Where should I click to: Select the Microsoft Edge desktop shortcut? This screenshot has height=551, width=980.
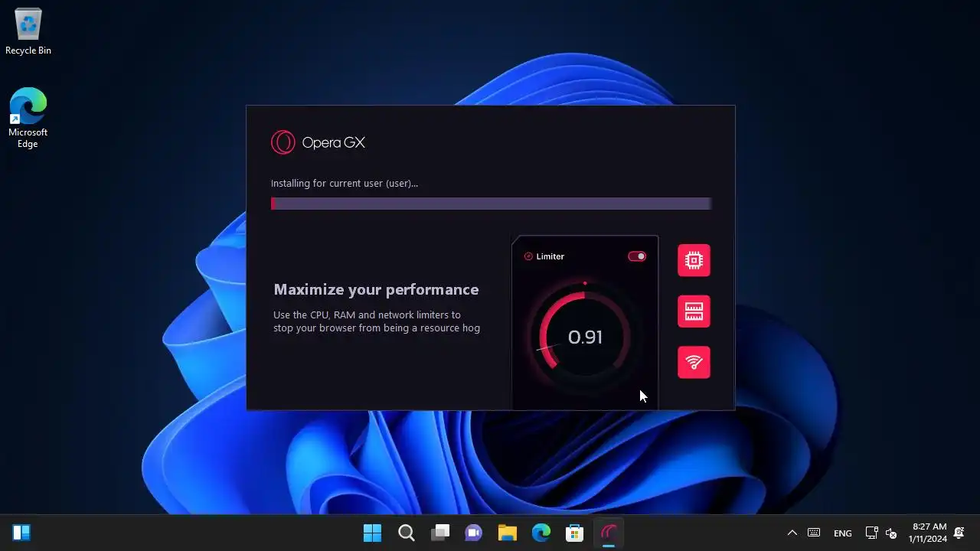click(28, 118)
